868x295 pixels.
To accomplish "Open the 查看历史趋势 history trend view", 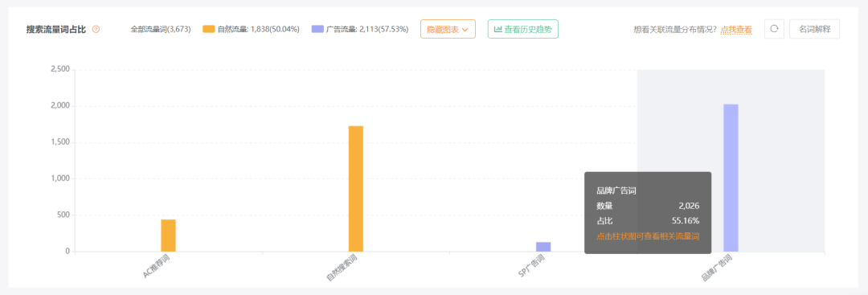I will [522, 29].
